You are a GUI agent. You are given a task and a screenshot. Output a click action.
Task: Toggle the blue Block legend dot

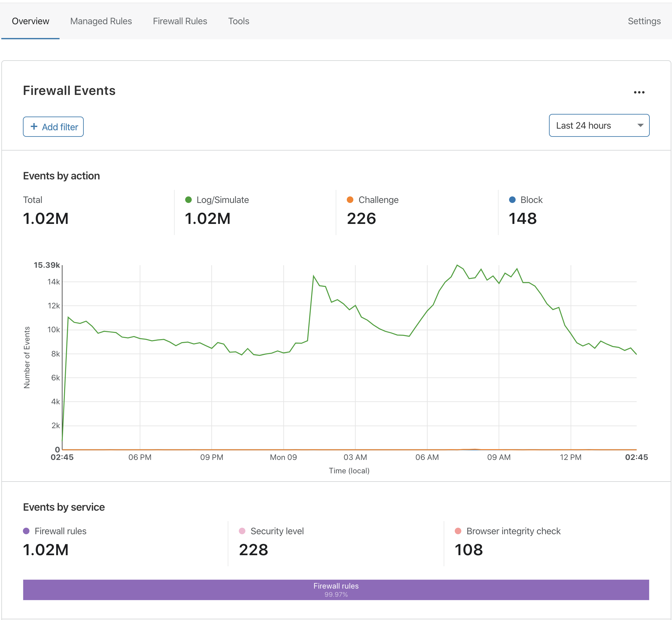click(512, 200)
